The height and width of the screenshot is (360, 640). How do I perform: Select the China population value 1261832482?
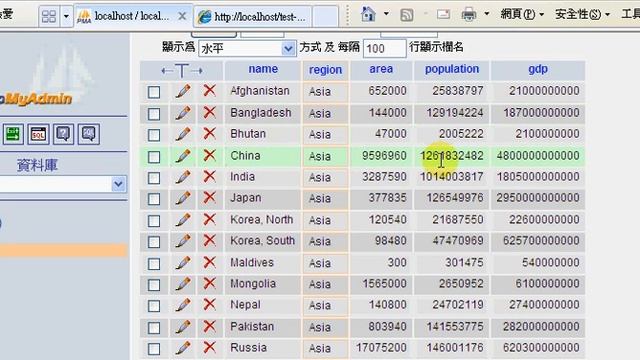click(x=452, y=156)
